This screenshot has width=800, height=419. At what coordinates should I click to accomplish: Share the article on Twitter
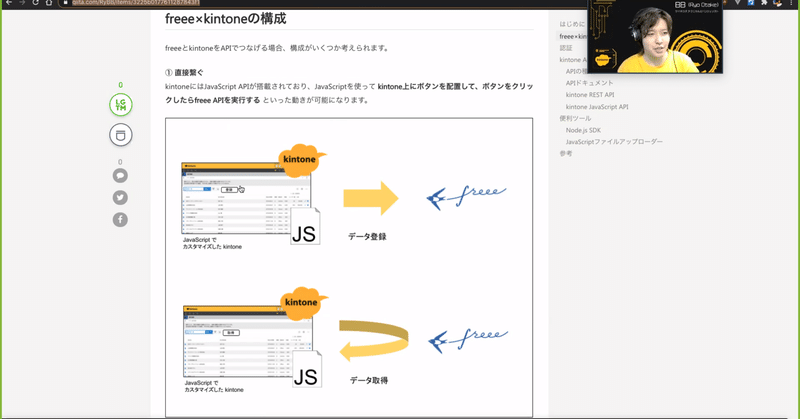[120, 198]
